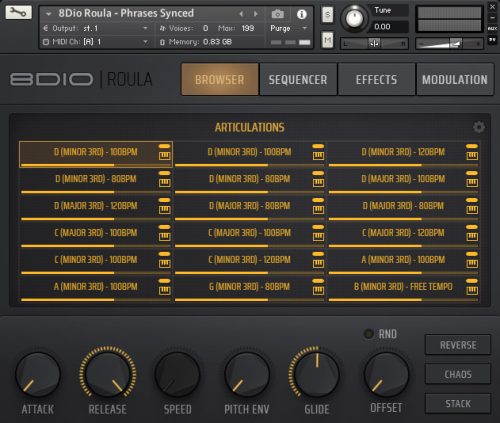Adjust the stereo pan slider
The height and width of the screenshot is (423, 500).
tap(374, 43)
